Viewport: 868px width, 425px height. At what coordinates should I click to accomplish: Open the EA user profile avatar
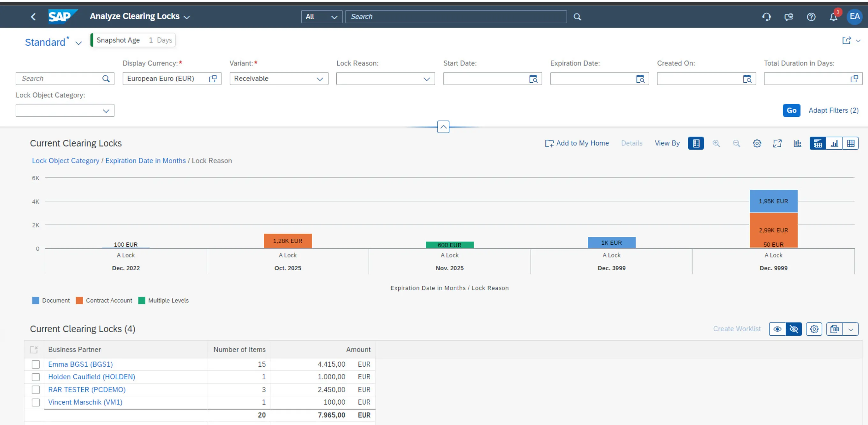[x=855, y=17]
